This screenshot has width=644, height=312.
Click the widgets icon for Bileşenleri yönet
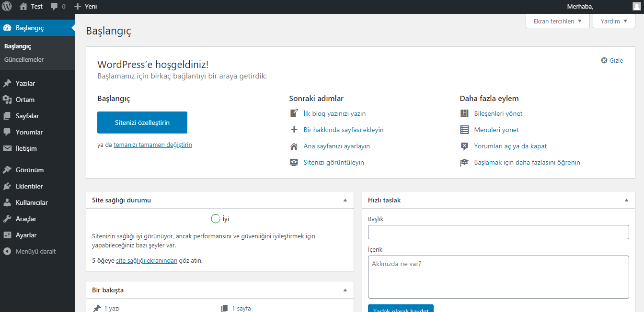[464, 113]
